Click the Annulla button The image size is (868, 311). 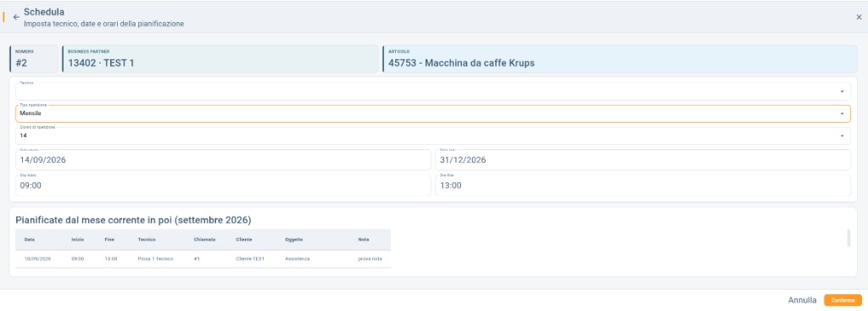(x=802, y=300)
